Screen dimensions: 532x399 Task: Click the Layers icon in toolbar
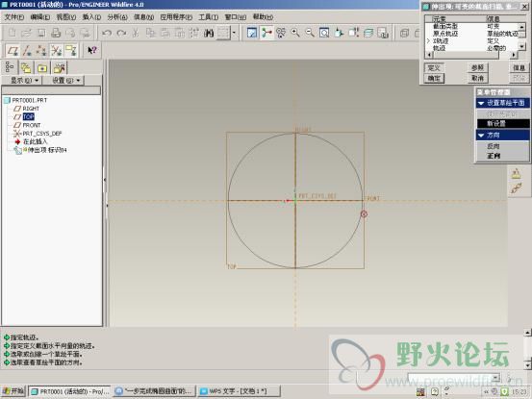pyautogui.click(x=368, y=33)
